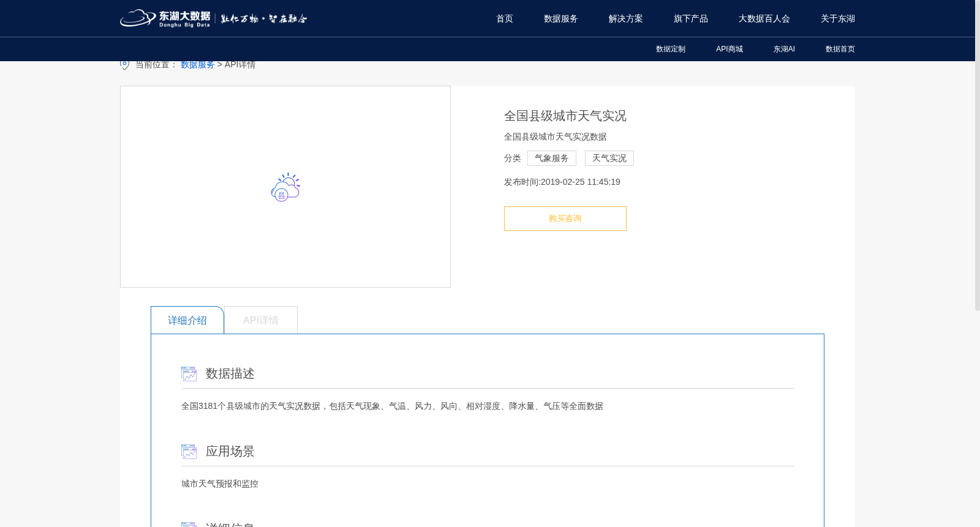Select 东湖AI in the sub-navigation
This screenshot has height=527, width=980.
pyautogui.click(x=784, y=49)
